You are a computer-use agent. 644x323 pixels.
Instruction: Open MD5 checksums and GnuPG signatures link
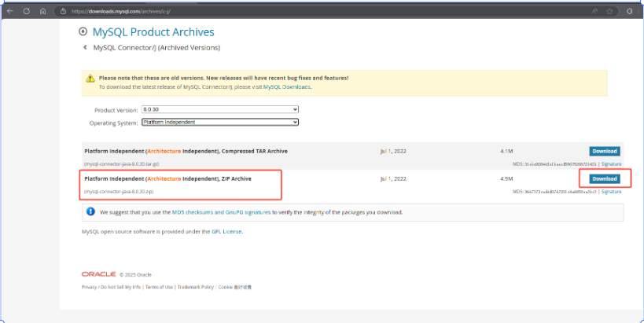(222, 213)
